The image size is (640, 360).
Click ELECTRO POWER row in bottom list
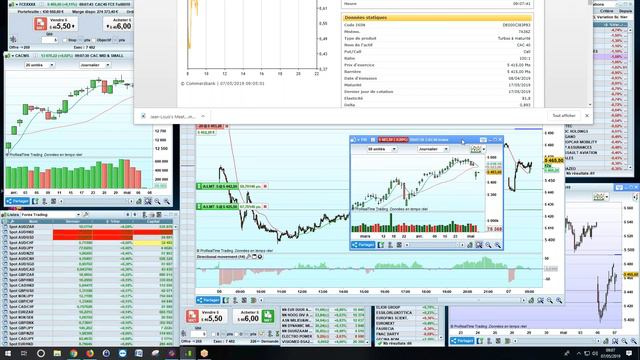click(323, 336)
